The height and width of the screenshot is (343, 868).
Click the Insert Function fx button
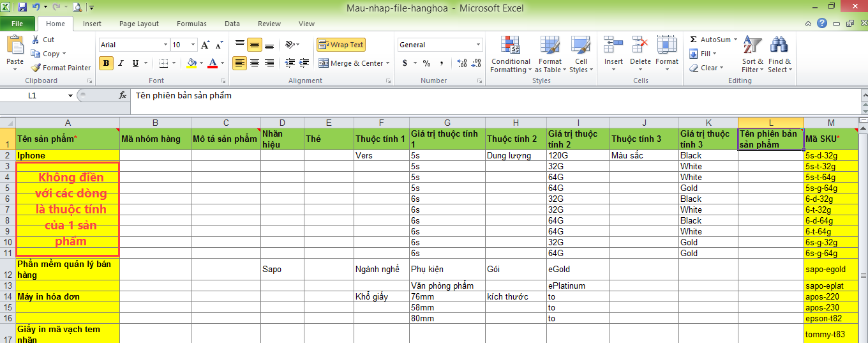coord(123,95)
